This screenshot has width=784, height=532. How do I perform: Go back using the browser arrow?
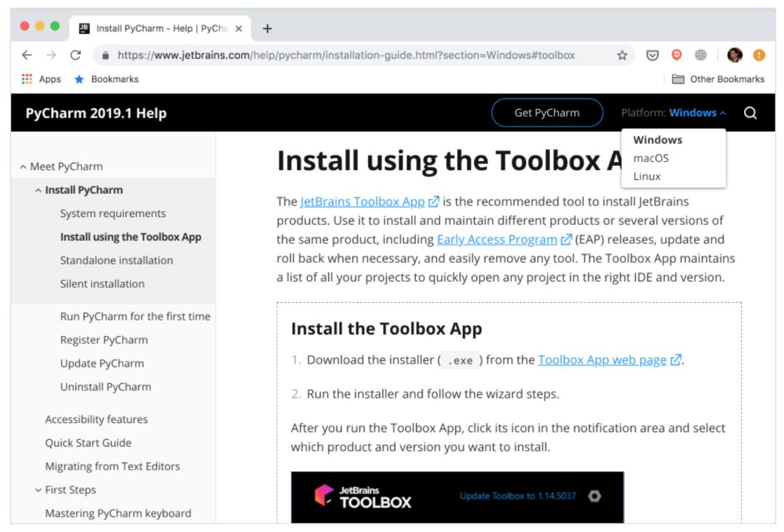(27, 55)
